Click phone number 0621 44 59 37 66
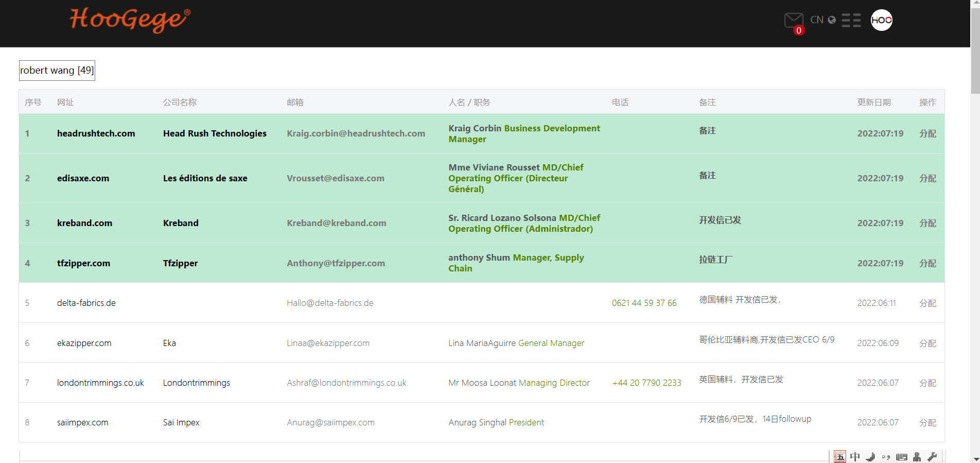Image resolution: width=980 pixels, height=463 pixels. click(644, 303)
